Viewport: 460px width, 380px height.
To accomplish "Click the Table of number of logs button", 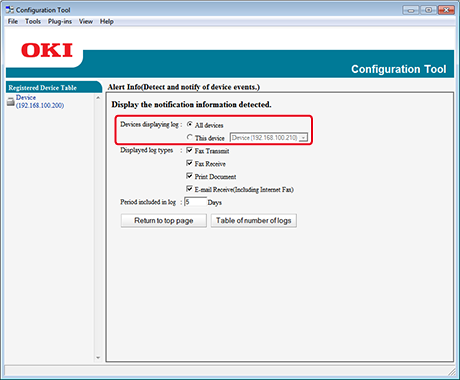I will 254,221.
